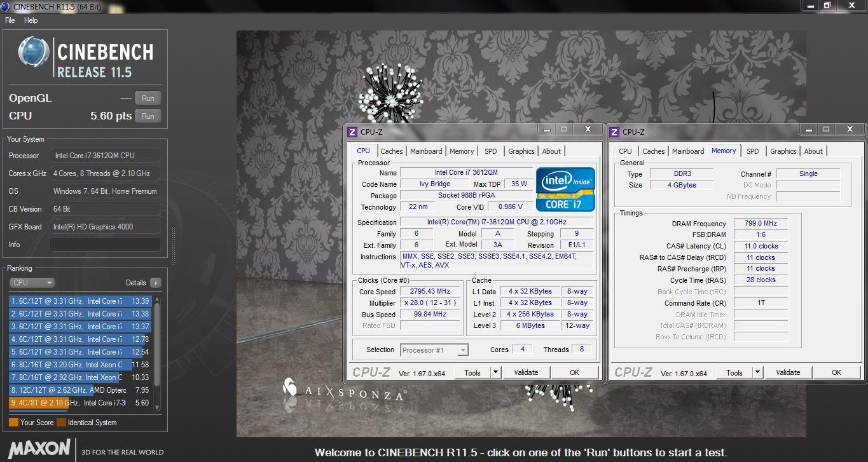Select ranking row 9 Core i7 5.60
The height and width of the screenshot is (462, 868).
pos(79,403)
